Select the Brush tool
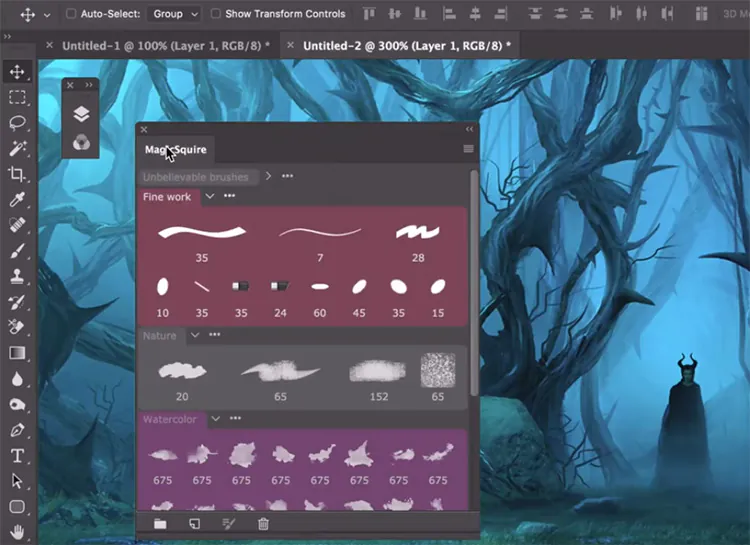The image size is (750, 545). tap(17, 250)
